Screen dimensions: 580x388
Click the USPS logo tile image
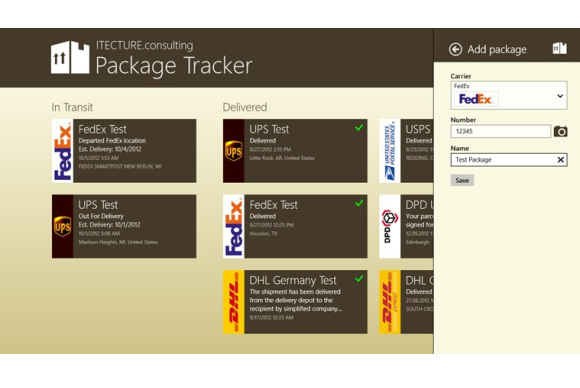click(x=390, y=151)
